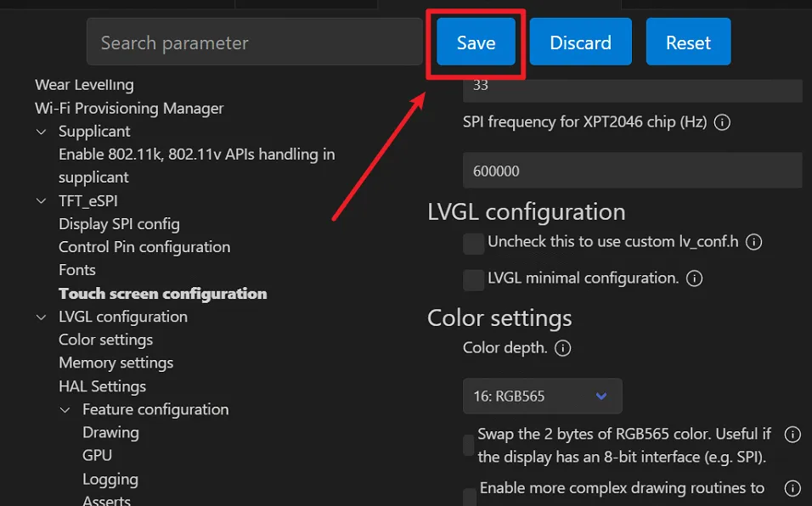812x506 pixels.
Task: Focus the Search parameter field
Action: coord(254,42)
